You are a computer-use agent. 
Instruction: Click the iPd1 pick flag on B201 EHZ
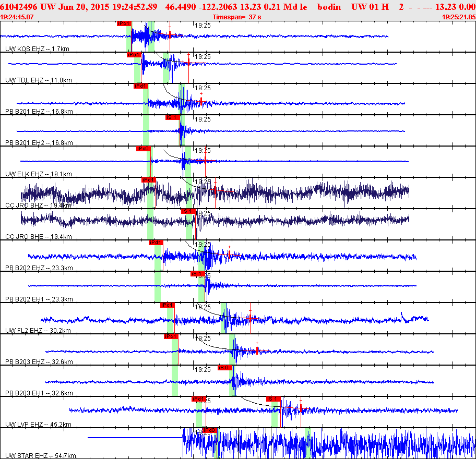[141, 86]
